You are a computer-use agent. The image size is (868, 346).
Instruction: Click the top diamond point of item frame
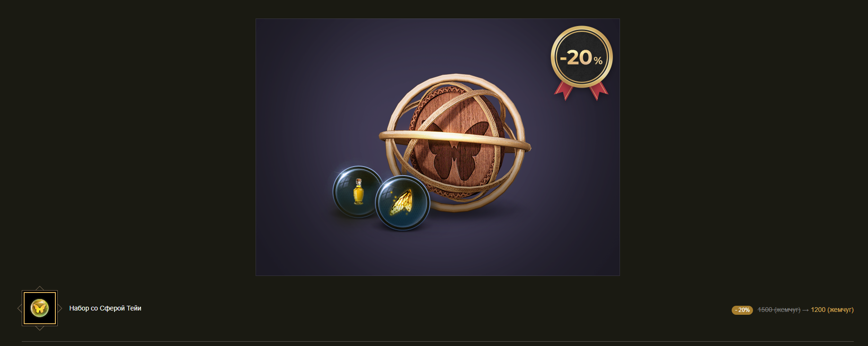[40, 288]
